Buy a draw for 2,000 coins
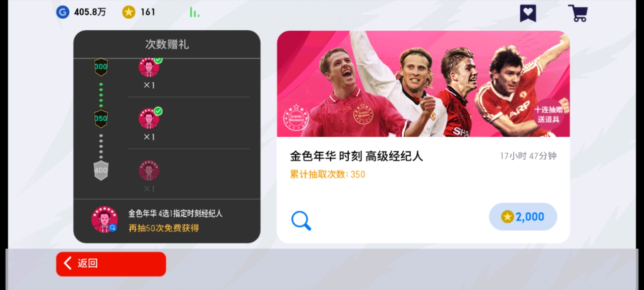Viewport: 644px width, 290px height. click(523, 217)
